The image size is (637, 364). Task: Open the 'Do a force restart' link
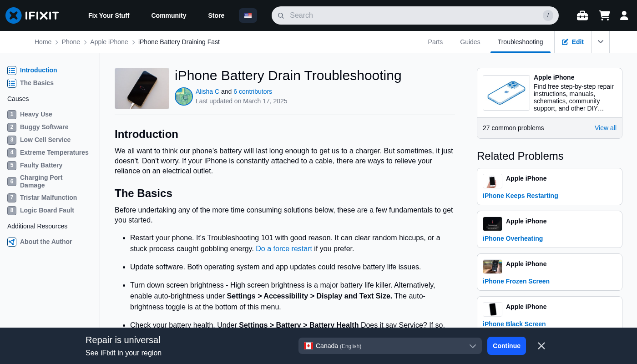(283, 249)
